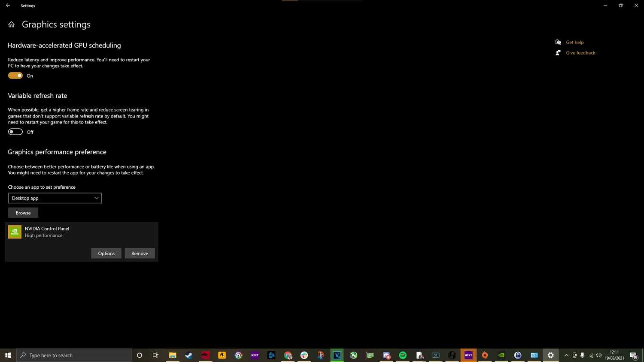Viewport: 644px width, 362px height.
Task: Enable the Variable refresh rate toggle
Action: [15, 132]
